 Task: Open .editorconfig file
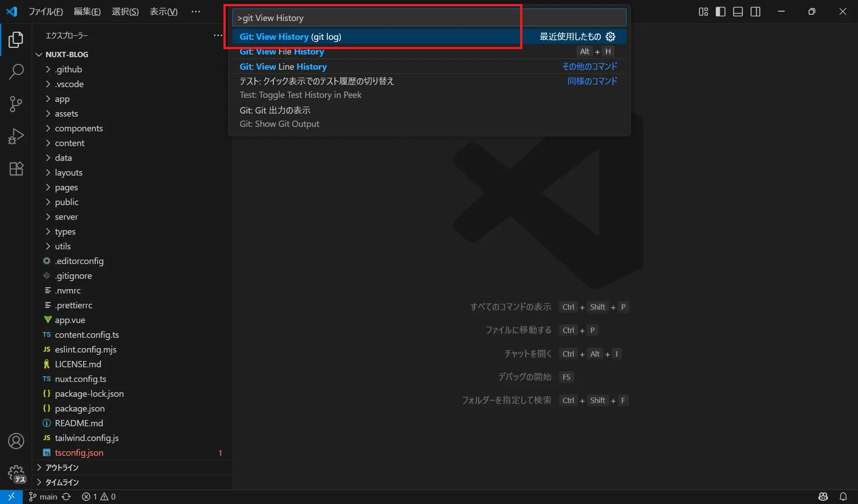132,261
